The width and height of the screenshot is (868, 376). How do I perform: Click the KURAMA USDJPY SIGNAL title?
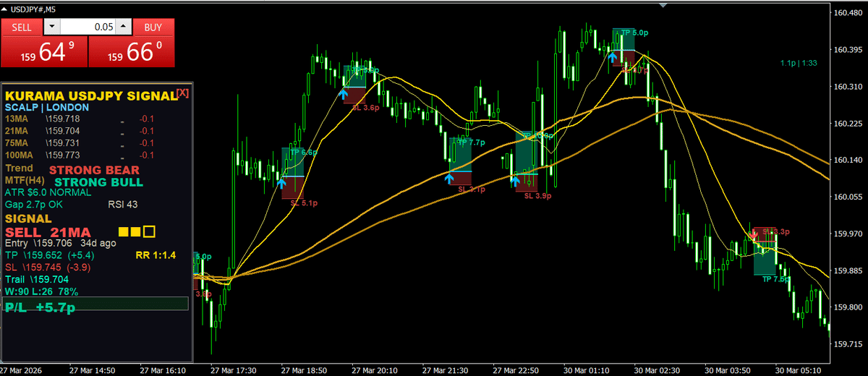(90, 95)
